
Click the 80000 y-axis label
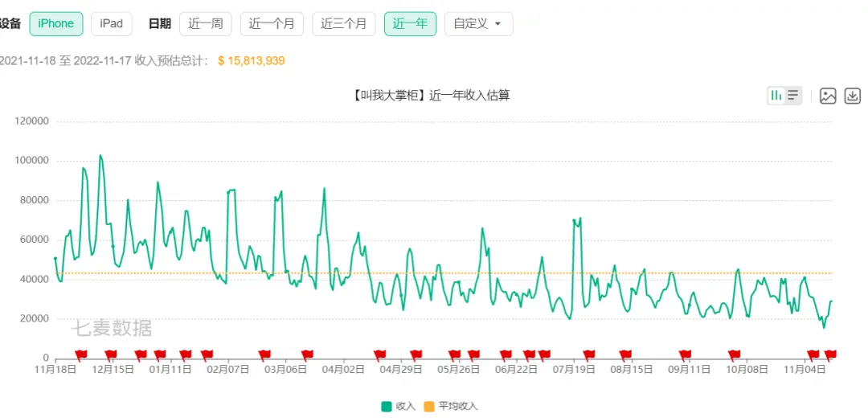(36, 200)
